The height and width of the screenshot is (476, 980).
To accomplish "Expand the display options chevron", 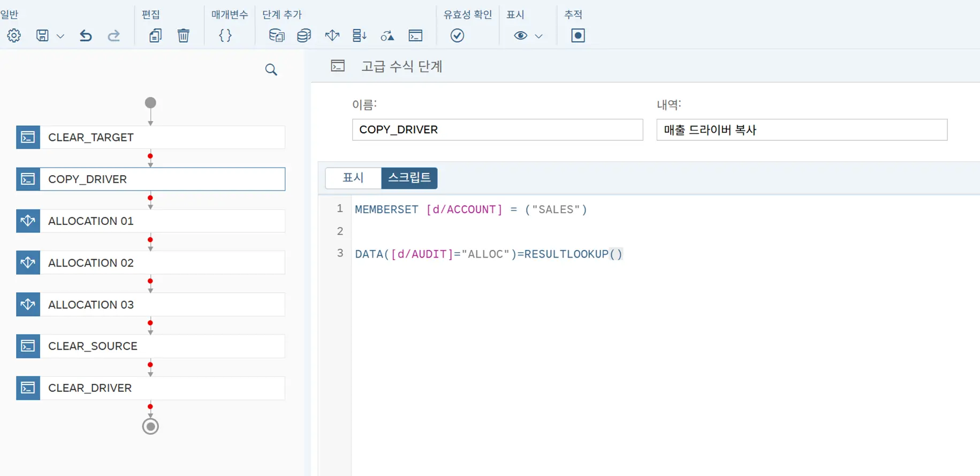I will coord(538,36).
